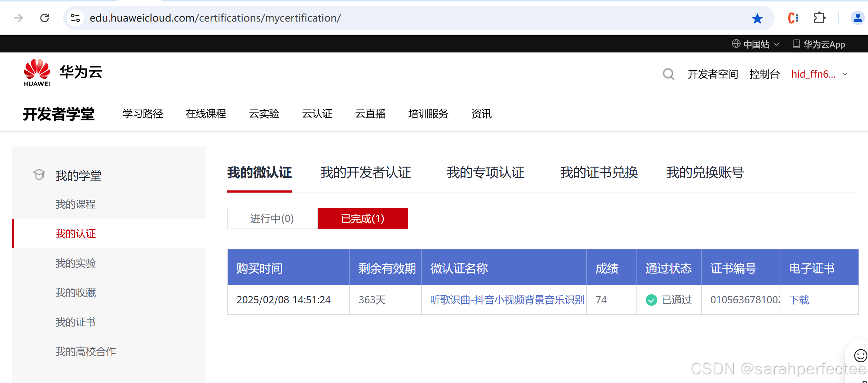Open the 云直播 menu
Screen dimensions: 868x383
[x=370, y=114]
